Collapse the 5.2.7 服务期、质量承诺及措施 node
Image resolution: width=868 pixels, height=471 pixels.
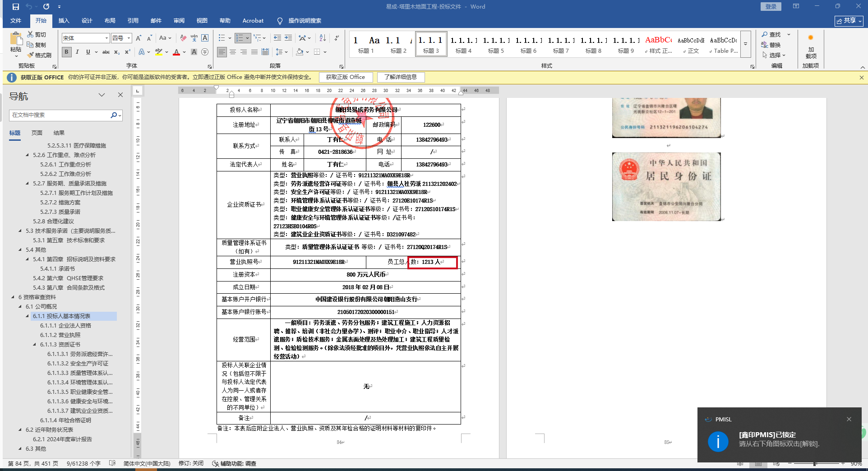coord(28,184)
